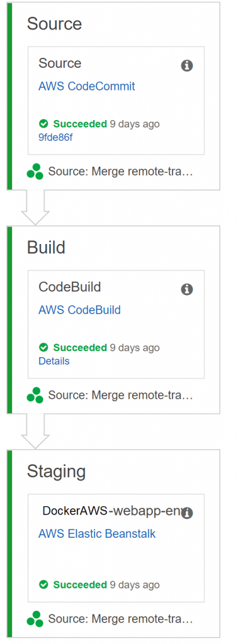Click the transition arrow between Source and Build
The image size is (238, 644).
(35, 208)
